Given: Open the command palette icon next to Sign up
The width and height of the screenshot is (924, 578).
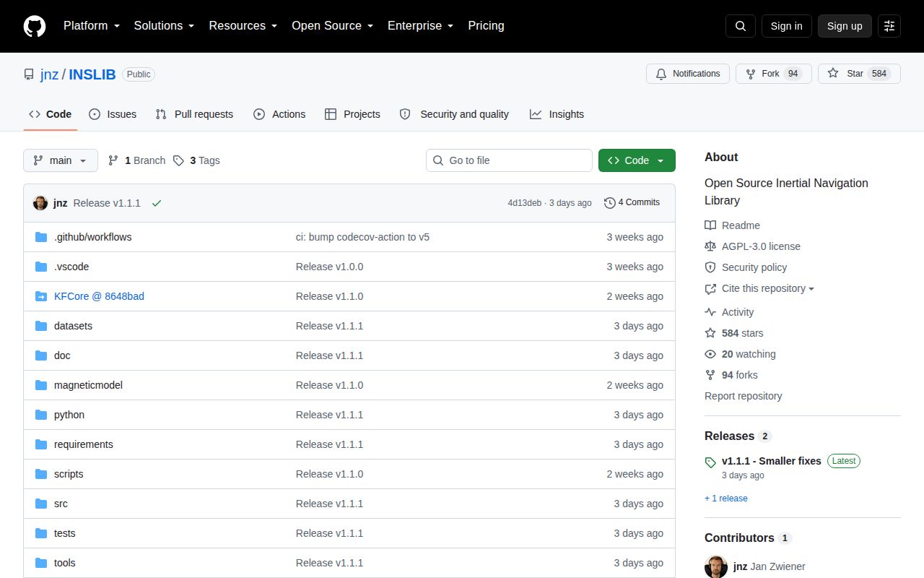Looking at the screenshot, I should click(x=889, y=26).
